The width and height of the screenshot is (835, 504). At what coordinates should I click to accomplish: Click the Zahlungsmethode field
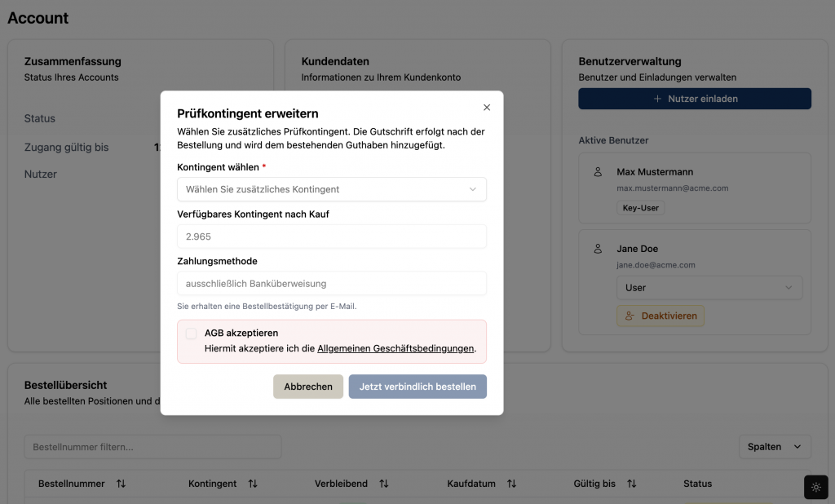click(x=331, y=284)
